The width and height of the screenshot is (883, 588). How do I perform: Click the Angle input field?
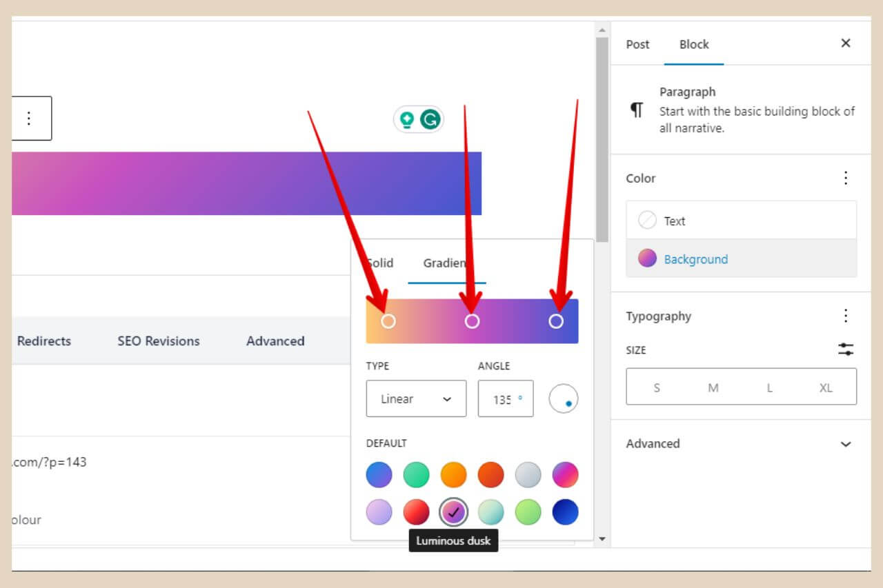click(x=506, y=398)
